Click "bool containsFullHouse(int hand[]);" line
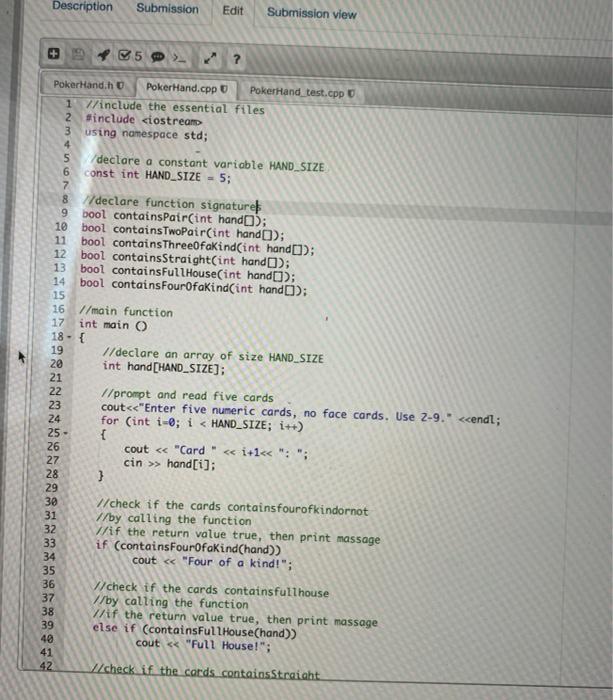Screen dimensions: 613x700 coord(188,272)
